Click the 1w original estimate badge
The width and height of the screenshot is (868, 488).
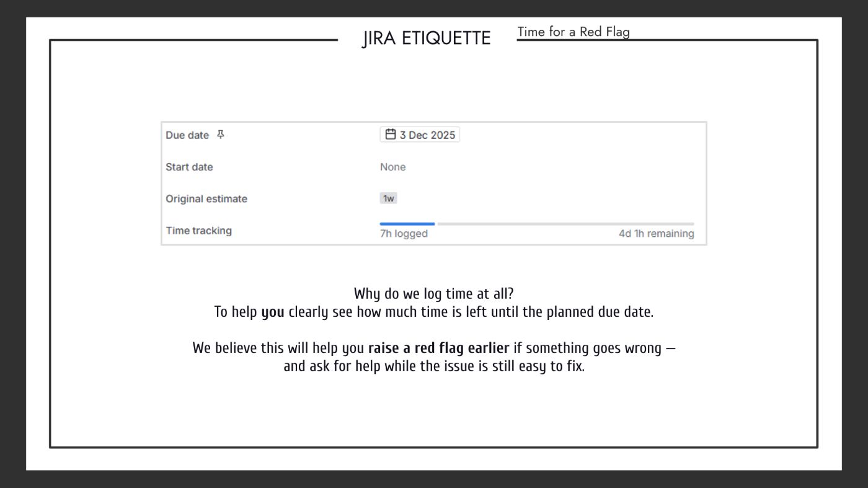[x=388, y=198]
